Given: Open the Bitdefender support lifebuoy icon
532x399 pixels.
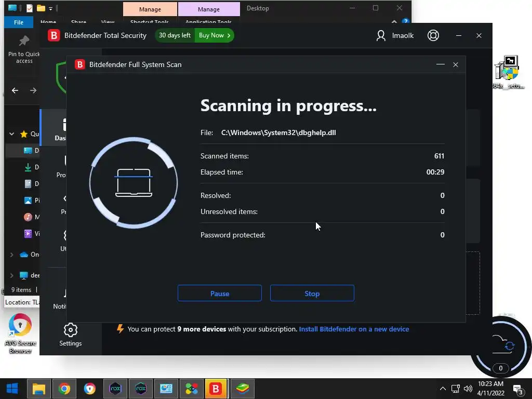Looking at the screenshot, I should pos(433,35).
